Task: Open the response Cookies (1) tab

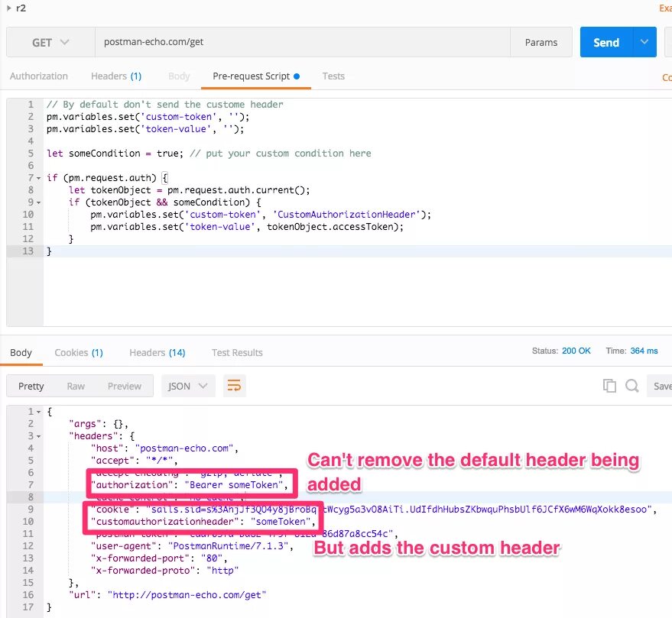Action: 79,352
